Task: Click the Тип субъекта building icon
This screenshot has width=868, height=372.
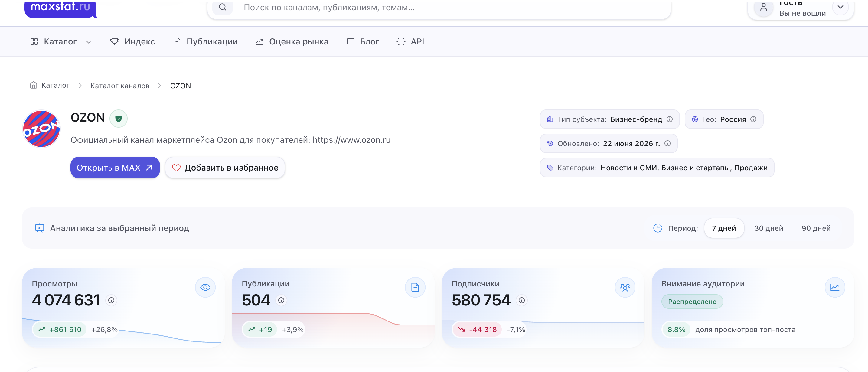Action: point(550,119)
